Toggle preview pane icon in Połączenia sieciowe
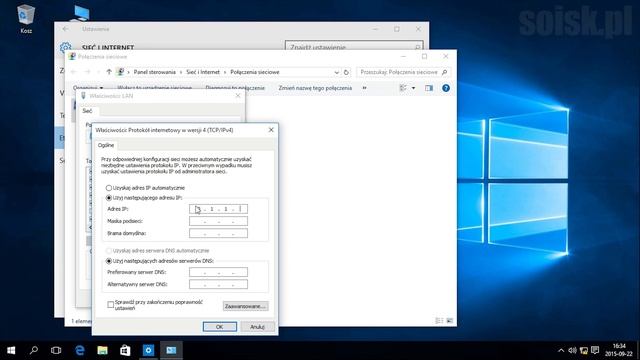Image resolution: width=640 pixels, height=360 pixels. tap(429, 88)
